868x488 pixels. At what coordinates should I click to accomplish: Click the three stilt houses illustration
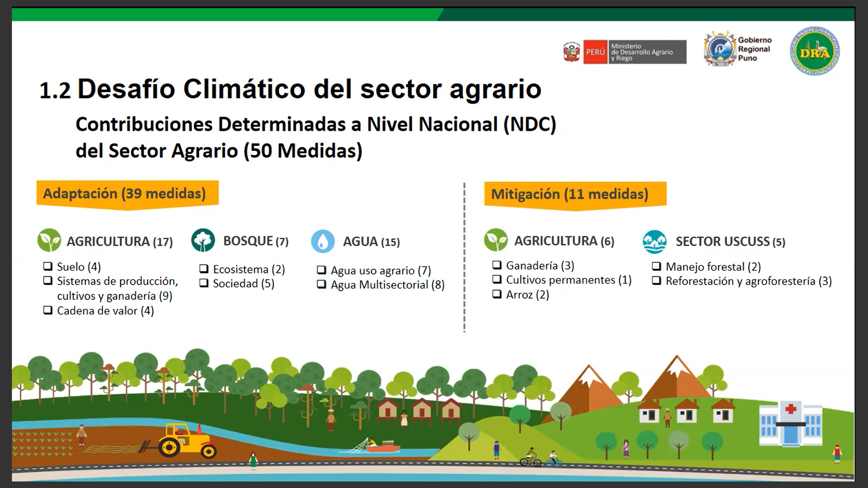(419, 413)
